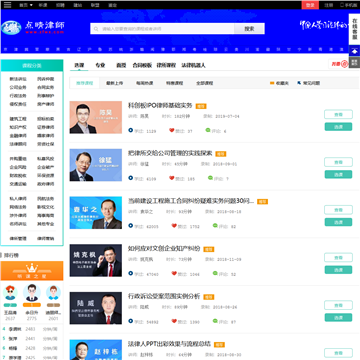This screenshot has width=360, height=360.
Task: Click the red 登录 login button
Action: coord(310,5)
